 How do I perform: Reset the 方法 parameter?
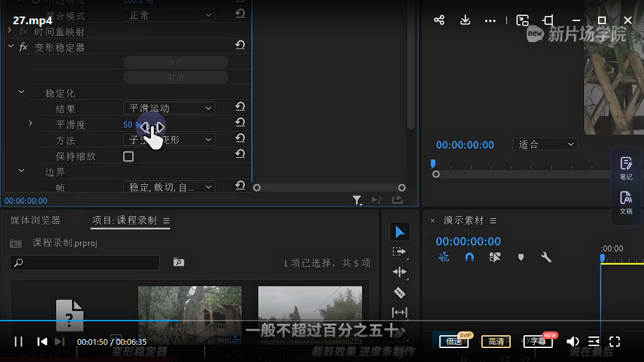pos(240,138)
